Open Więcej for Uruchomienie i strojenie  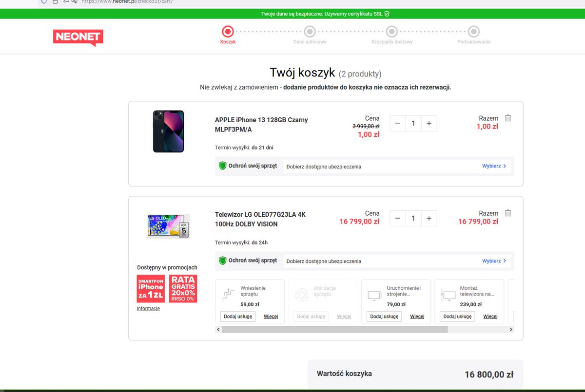[x=417, y=317]
